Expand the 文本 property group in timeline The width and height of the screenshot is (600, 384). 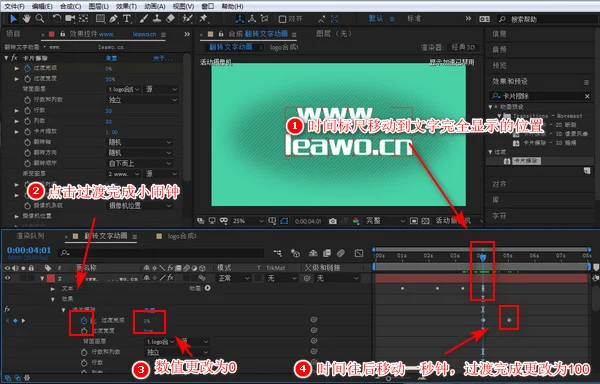53,288
